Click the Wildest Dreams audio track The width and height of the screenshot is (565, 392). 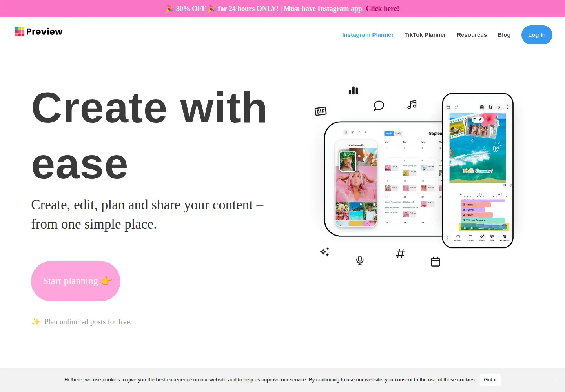(x=483, y=220)
